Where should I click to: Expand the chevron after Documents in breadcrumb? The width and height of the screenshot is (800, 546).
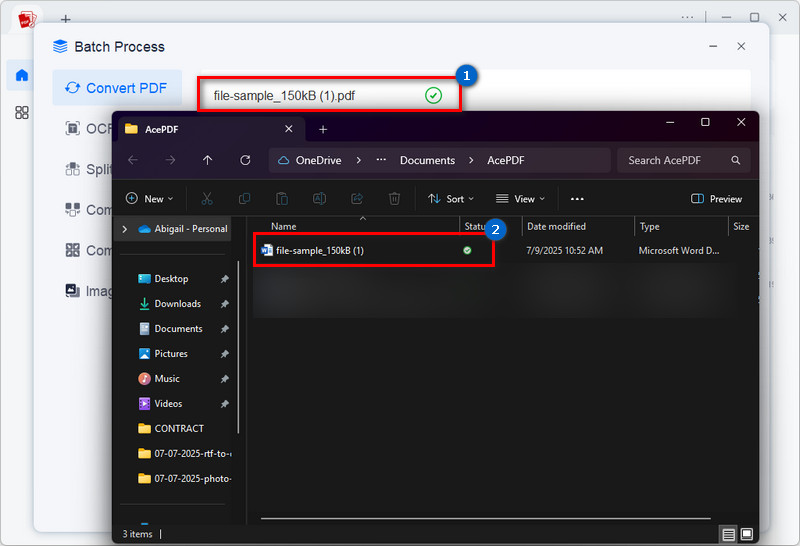tap(471, 160)
